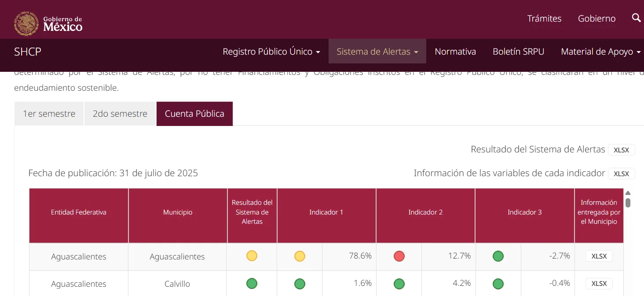Viewport: 644px width, 296px height.
Task: Click Calvillo green alert result circle
Action: coord(252,283)
